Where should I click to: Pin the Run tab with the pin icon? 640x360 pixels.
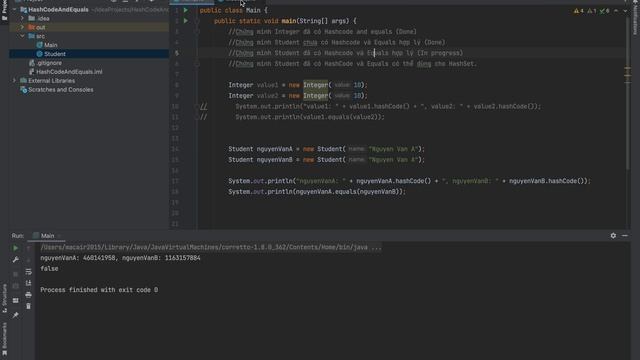16,315
